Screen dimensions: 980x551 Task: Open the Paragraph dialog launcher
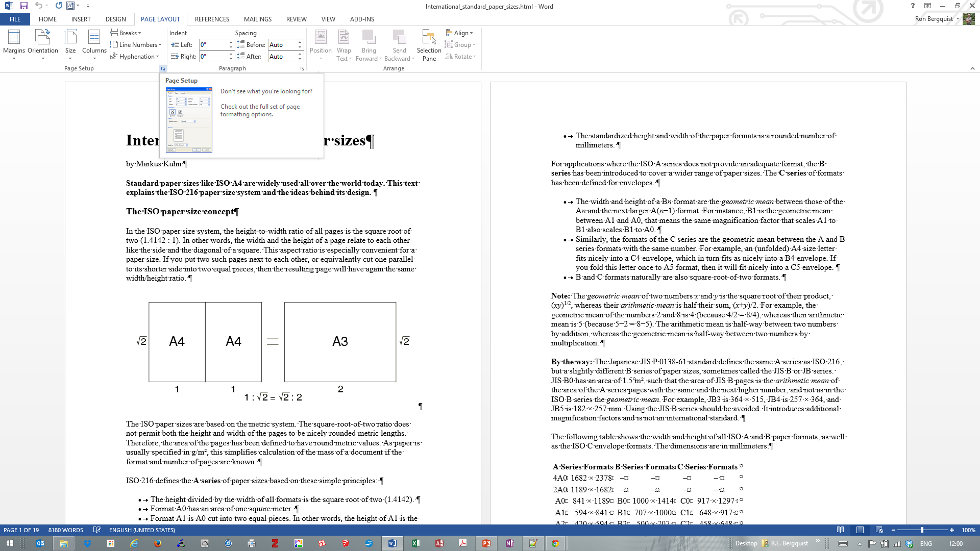click(x=302, y=68)
